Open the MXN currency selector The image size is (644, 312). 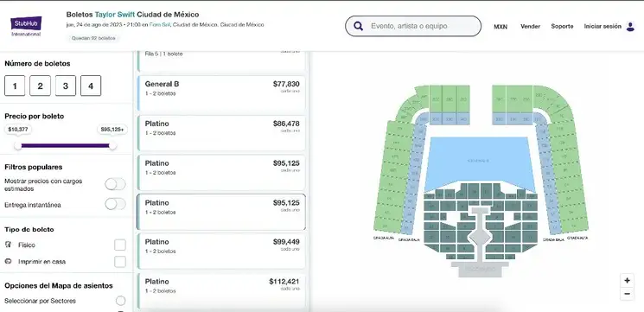click(501, 27)
